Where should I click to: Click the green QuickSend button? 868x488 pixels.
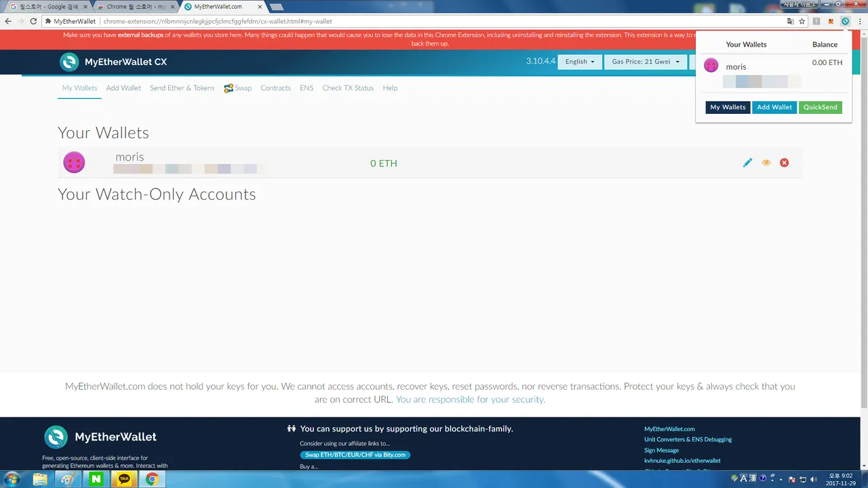[821, 107]
